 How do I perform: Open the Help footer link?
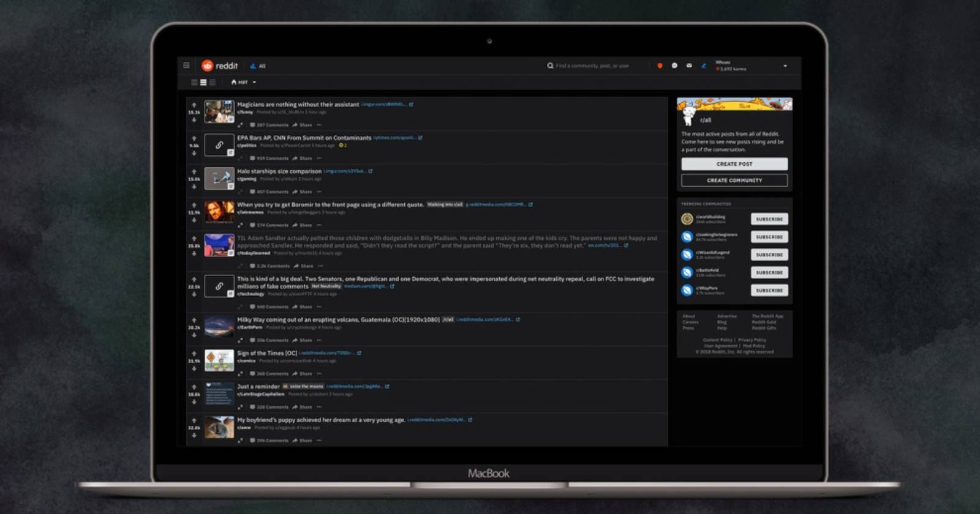pos(722,328)
